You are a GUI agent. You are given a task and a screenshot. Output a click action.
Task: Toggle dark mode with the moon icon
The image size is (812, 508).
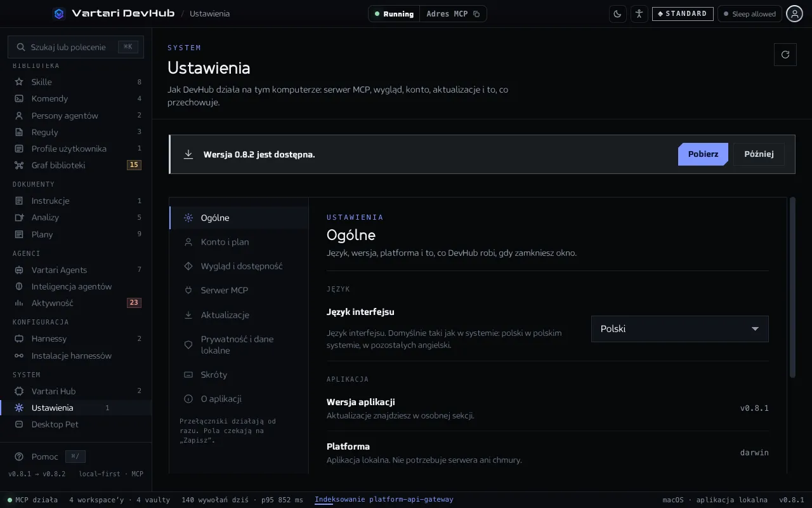(x=618, y=14)
